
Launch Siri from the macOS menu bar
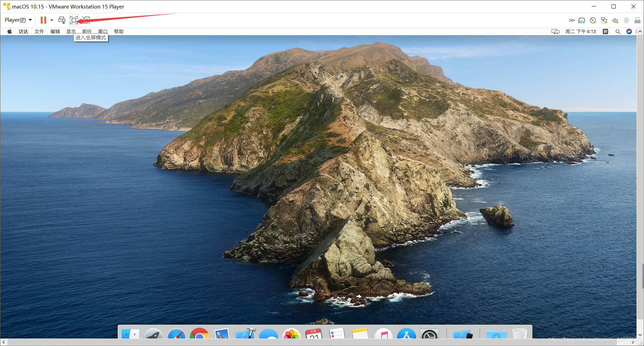(629, 31)
